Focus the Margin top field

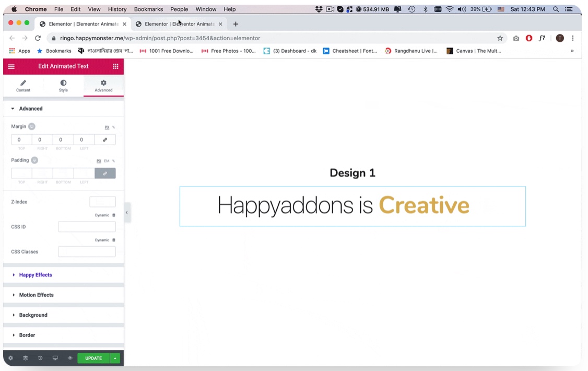(21, 140)
